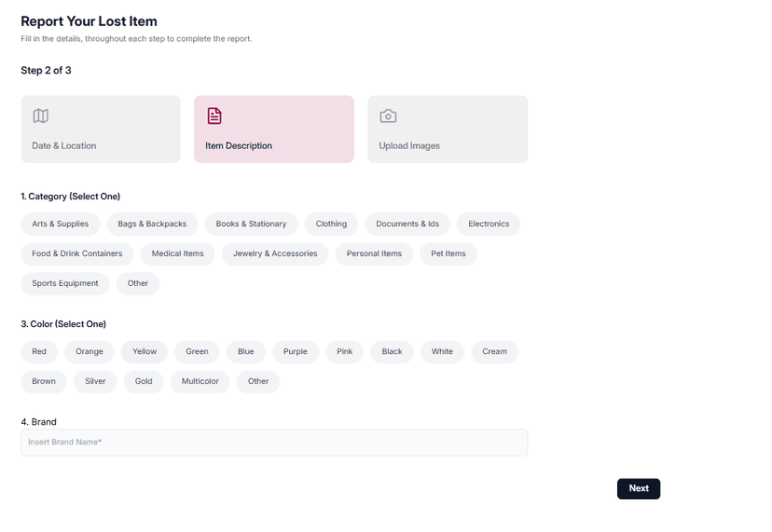Image resolution: width=772 pixels, height=532 pixels.
Task: Pick the Yellow color chip
Action: pos(145,352)
